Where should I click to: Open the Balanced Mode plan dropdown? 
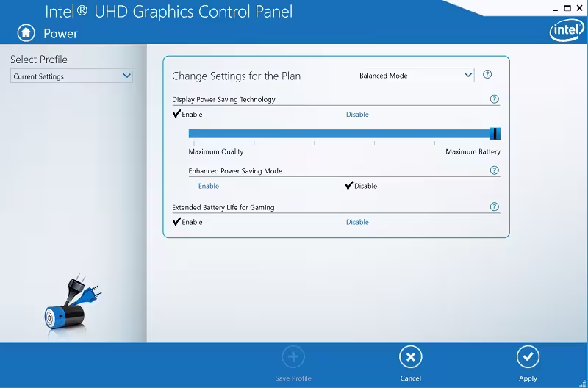coord(415,75)
